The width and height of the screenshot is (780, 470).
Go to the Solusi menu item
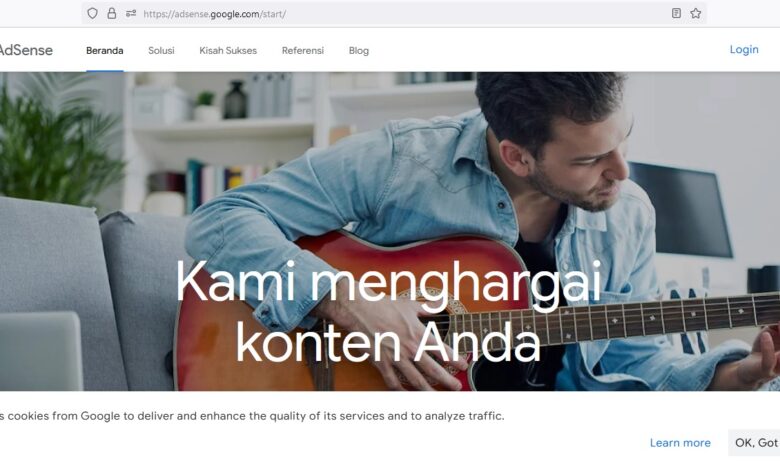161,50
